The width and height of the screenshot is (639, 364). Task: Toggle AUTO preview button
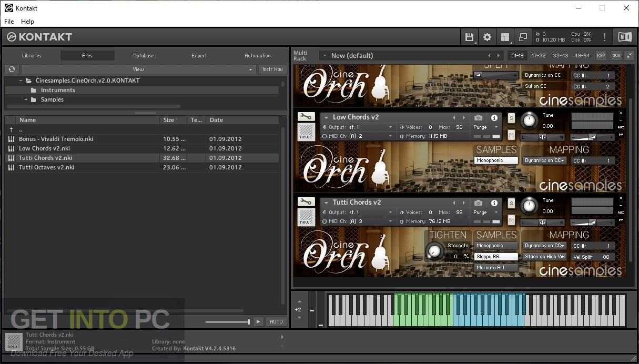pyautogui.click(x=276, y=321)
